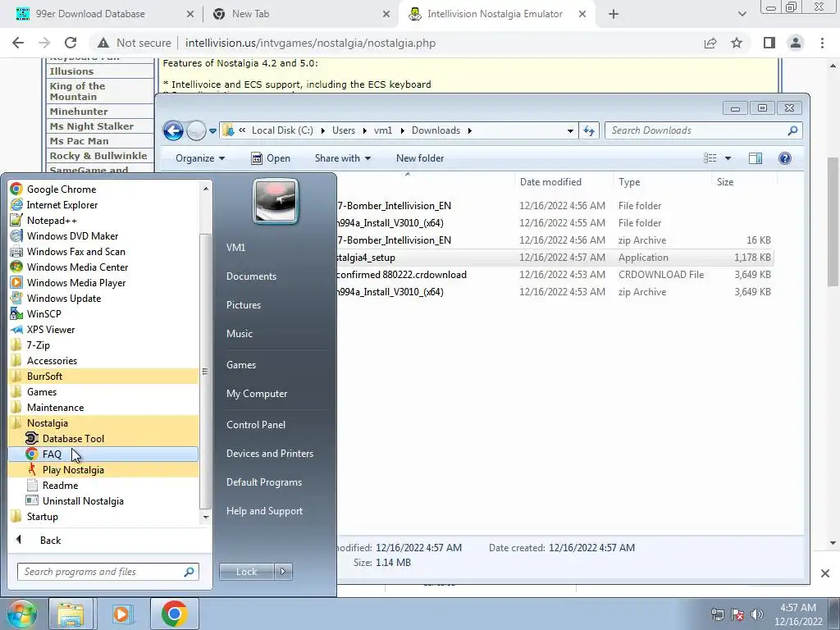This screenshot has height=630, width=840.
Task: Click the Chrome share page icon
Action: [x=710, y=43]
